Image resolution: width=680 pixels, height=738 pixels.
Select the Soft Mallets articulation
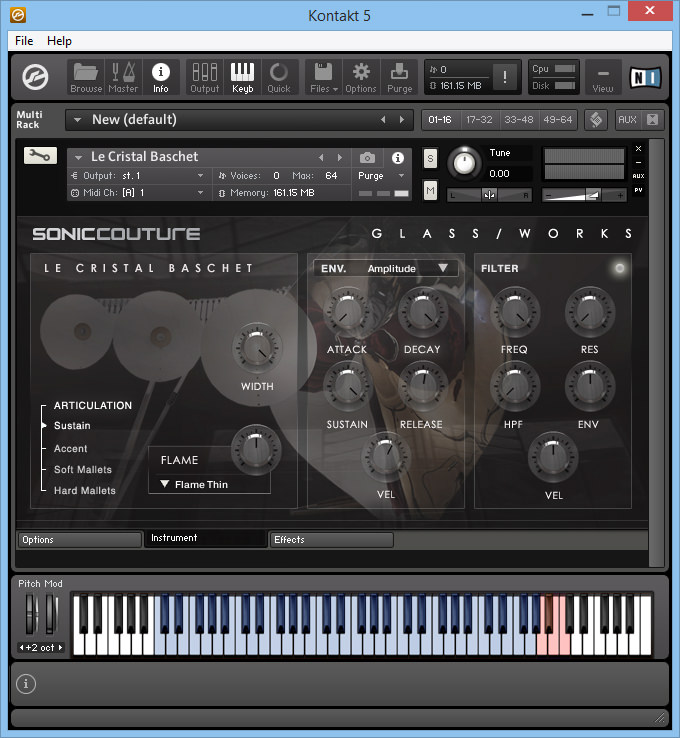click(83, 470)
